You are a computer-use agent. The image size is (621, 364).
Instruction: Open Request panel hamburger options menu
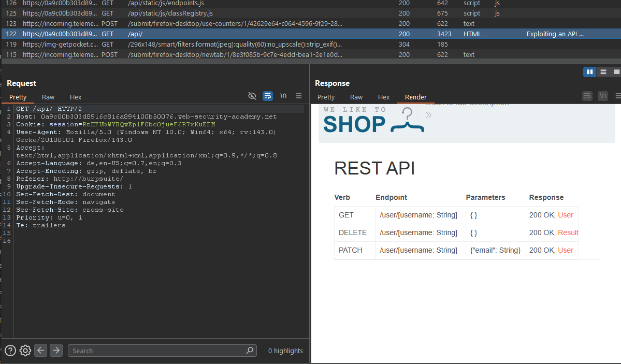click(x=299, y=96)
